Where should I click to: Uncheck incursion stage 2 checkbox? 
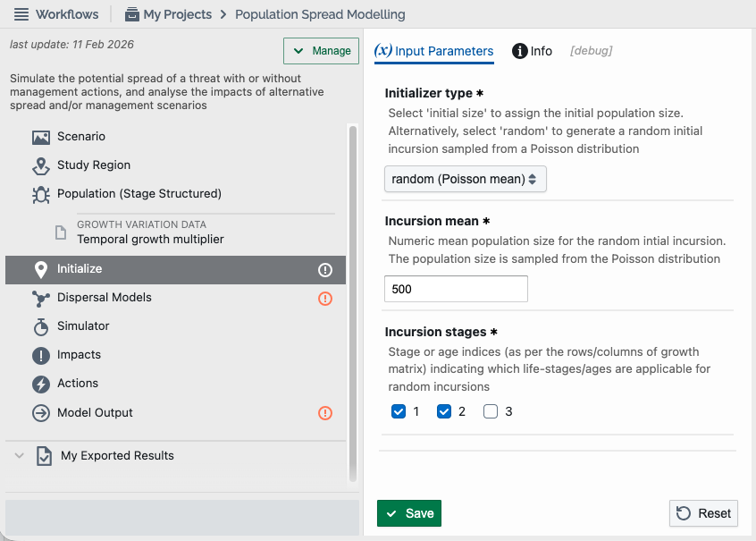tap(444, 411)
